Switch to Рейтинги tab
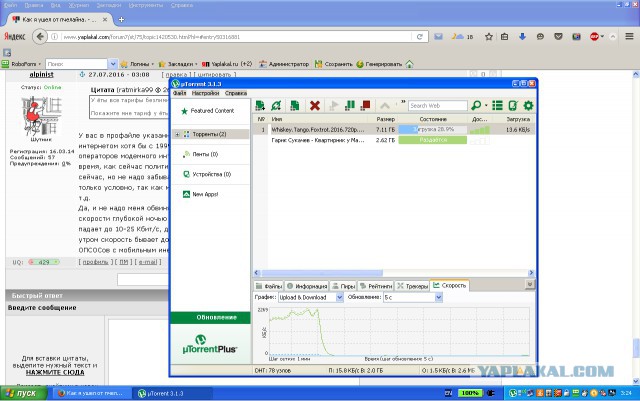The image size is (640, 401). click(x=376, y=286)
